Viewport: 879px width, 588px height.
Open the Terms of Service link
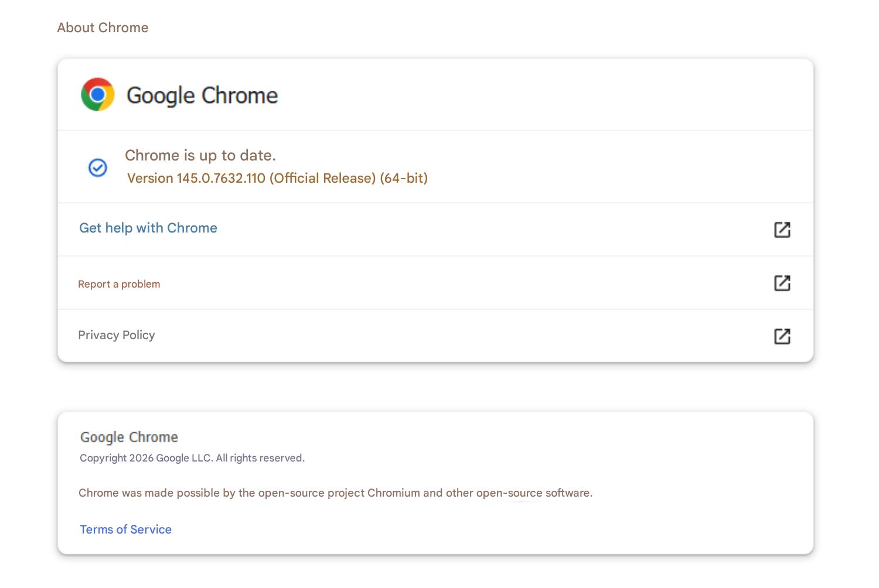(x=125, y=529)
